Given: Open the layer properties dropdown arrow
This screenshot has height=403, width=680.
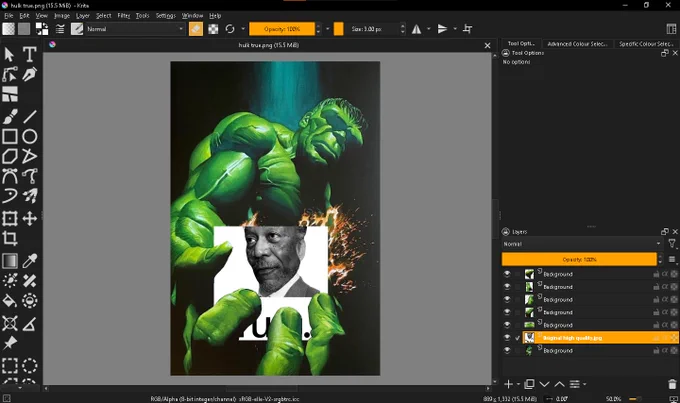Looking at the screenshot, I should (x=585, y=384).
